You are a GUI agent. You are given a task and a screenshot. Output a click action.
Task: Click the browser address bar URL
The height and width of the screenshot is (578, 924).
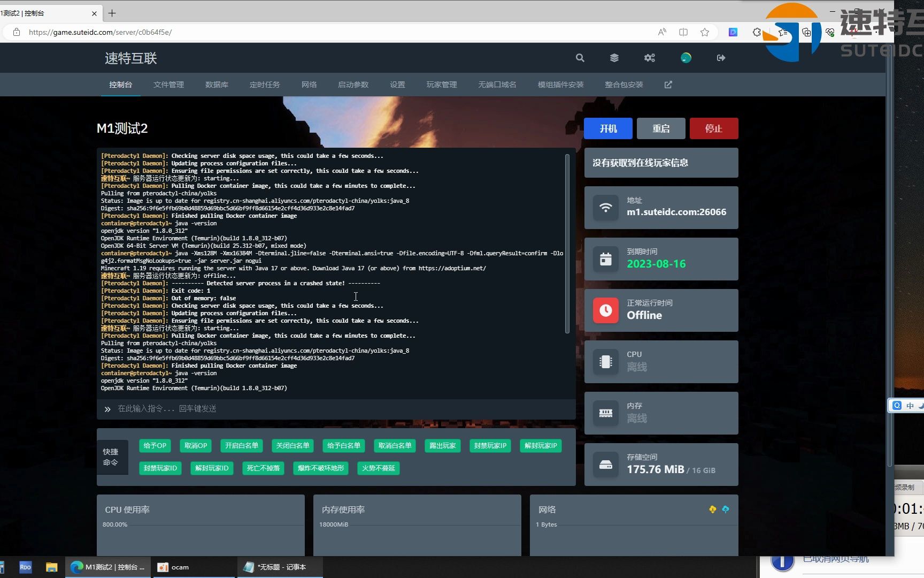pos(101,32)
